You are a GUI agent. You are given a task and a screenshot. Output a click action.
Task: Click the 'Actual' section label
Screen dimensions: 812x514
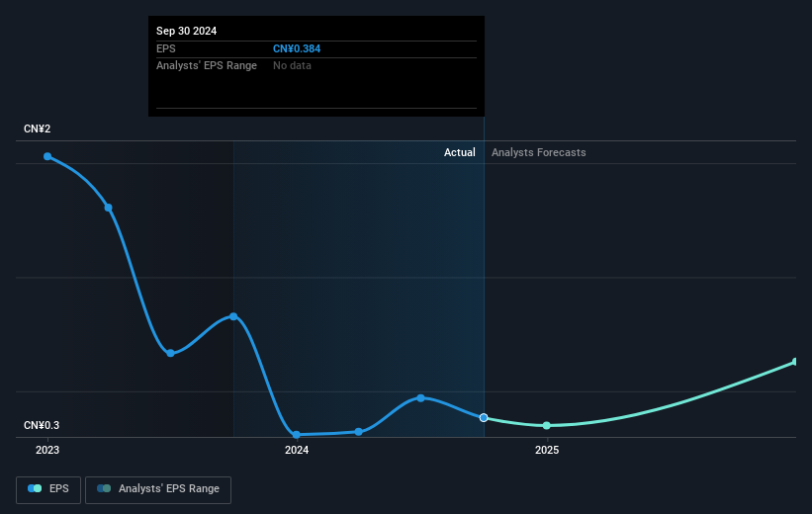click(x=459, y=152)
